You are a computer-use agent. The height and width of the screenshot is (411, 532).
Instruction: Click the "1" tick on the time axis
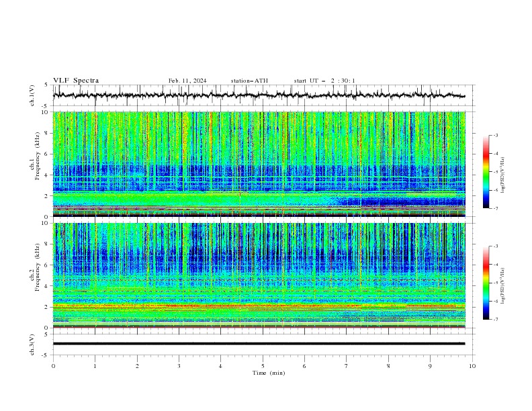click(95, 366)
